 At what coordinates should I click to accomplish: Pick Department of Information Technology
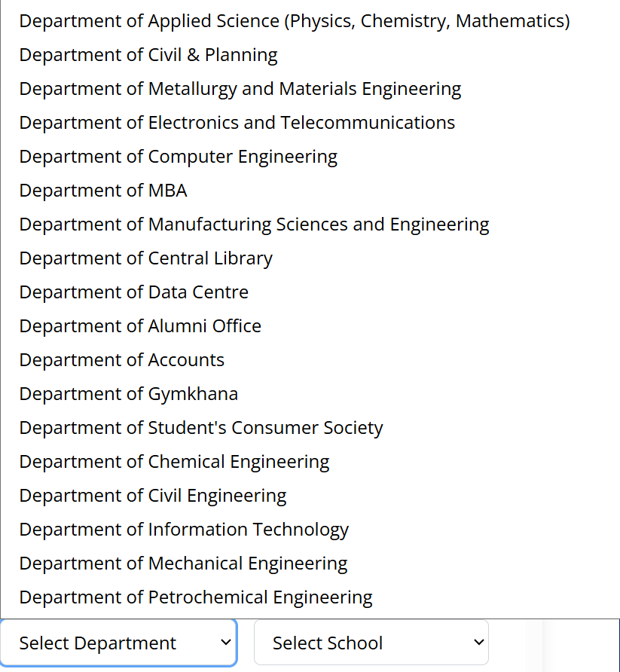pyautogui.click(x=184, y=530)
